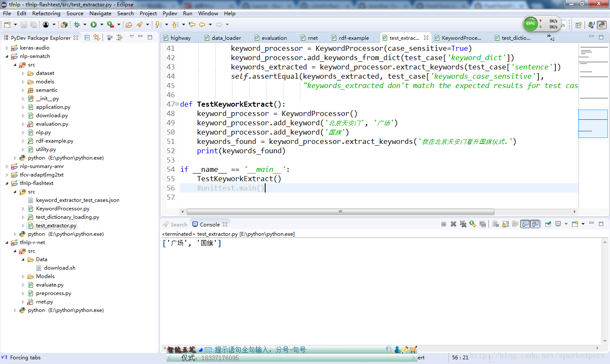Image resolution: width=610 pixels, height=364 pixels.
Task: Open the PyDev perspective icon
Action: 602,25
